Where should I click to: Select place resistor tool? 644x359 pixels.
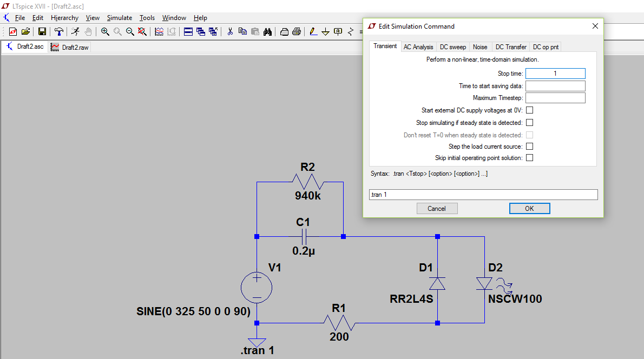click(x=350, y=31)
